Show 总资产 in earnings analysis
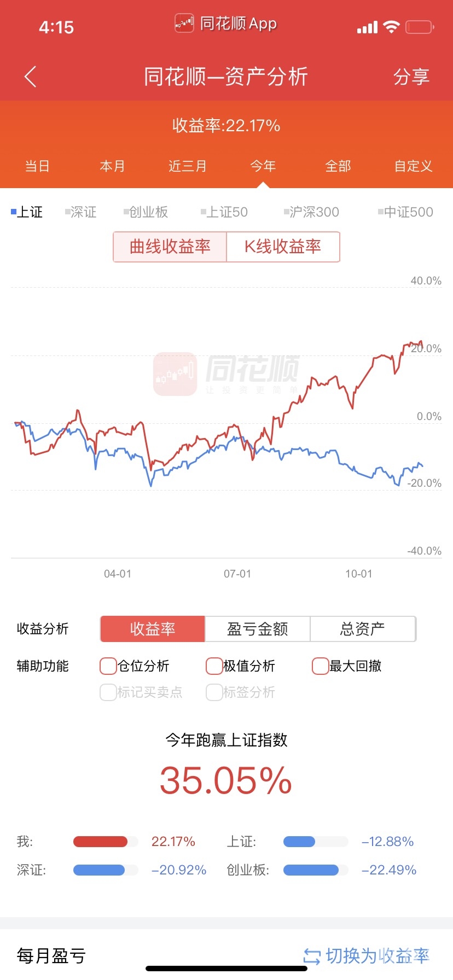This screenshot has width=453, height=980. point(362,629)
